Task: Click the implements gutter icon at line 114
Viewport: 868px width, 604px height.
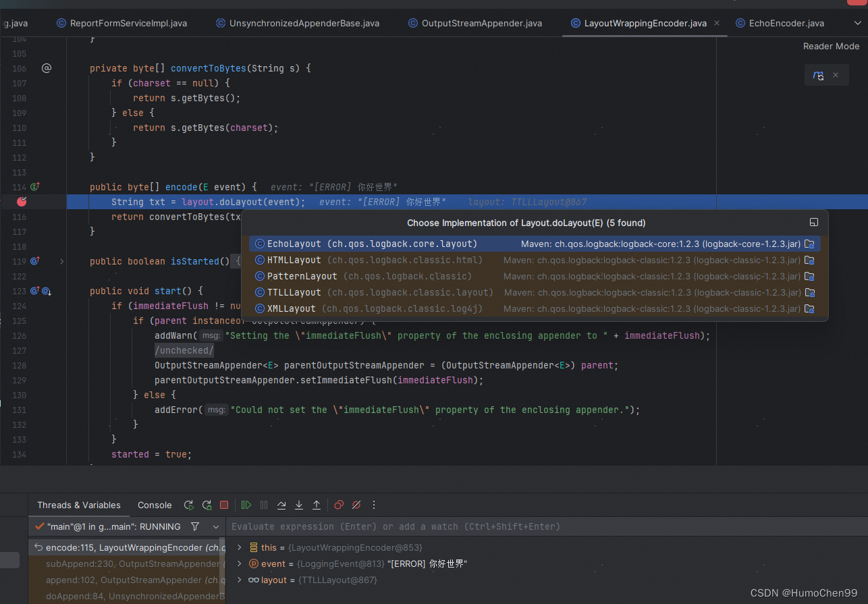Action: 35,187
